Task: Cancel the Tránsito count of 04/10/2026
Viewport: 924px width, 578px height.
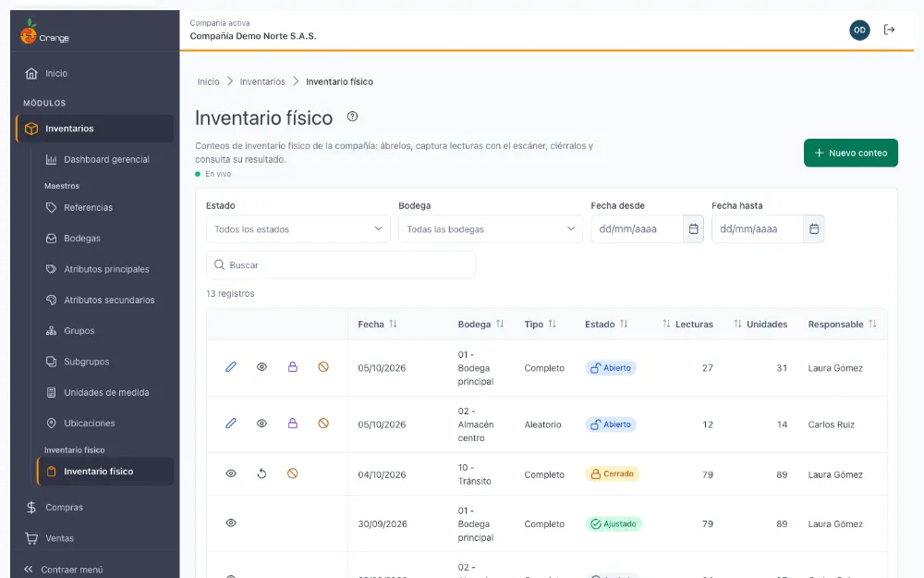Action: 292,473
